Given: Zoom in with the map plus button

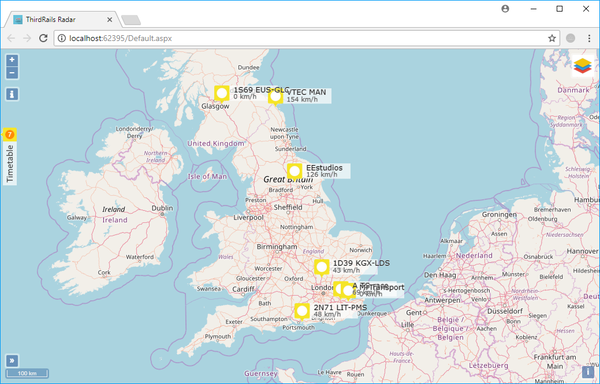Looking at the screenshot, I should point(12,60).
